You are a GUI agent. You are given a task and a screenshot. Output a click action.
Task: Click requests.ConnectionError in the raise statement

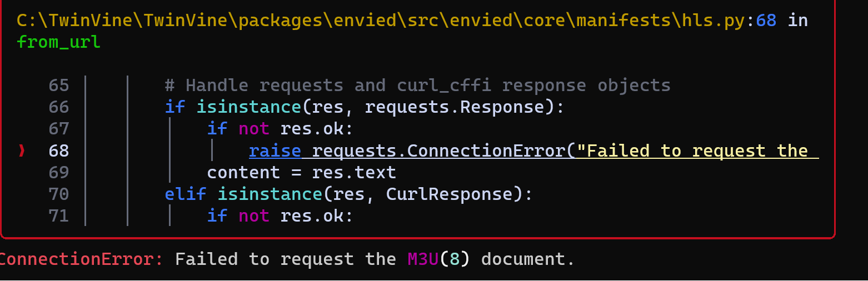point(438,150)
